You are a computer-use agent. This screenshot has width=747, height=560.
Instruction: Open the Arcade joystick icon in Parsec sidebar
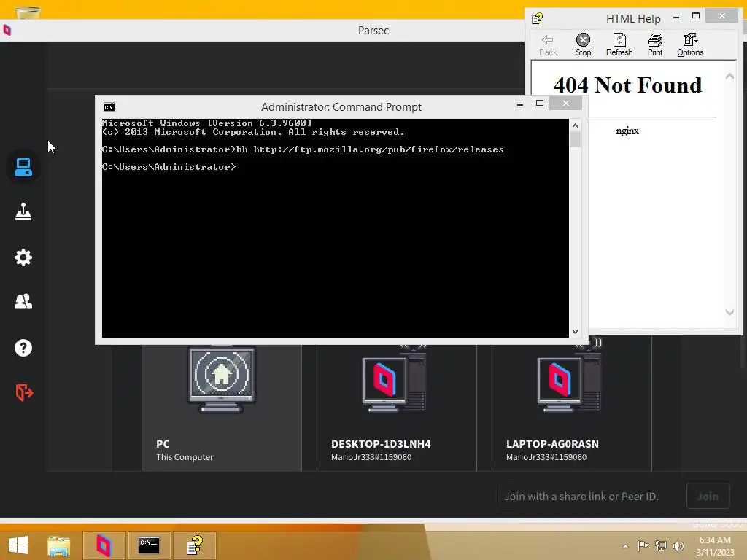[23, 212]
